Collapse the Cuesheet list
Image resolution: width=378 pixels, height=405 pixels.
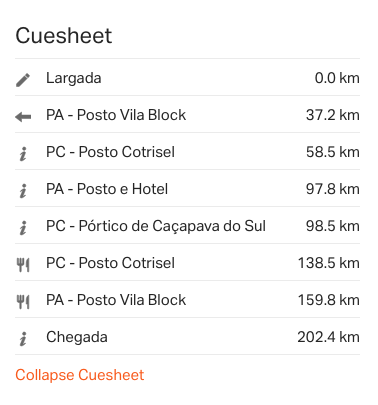pyautogui.click(x=80, y=375)
